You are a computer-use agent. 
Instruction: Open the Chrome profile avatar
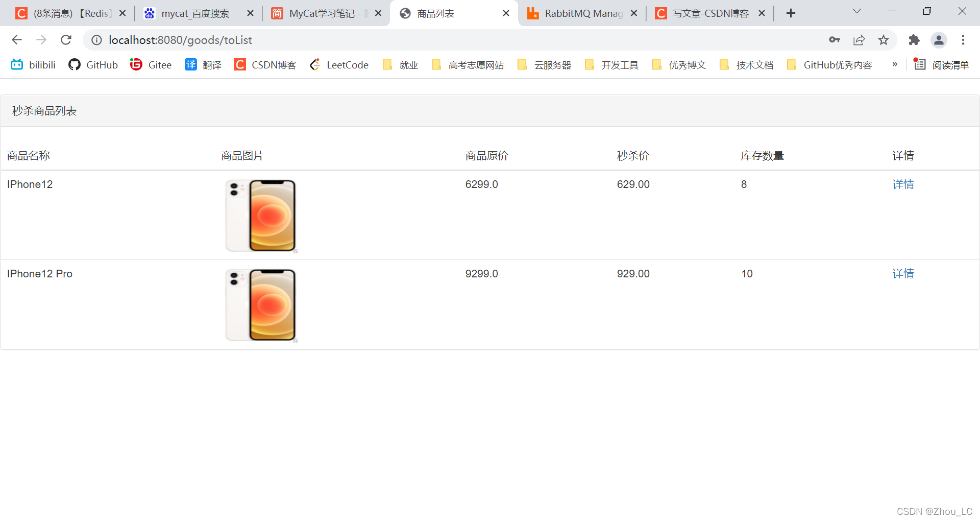tap(939, 40)
